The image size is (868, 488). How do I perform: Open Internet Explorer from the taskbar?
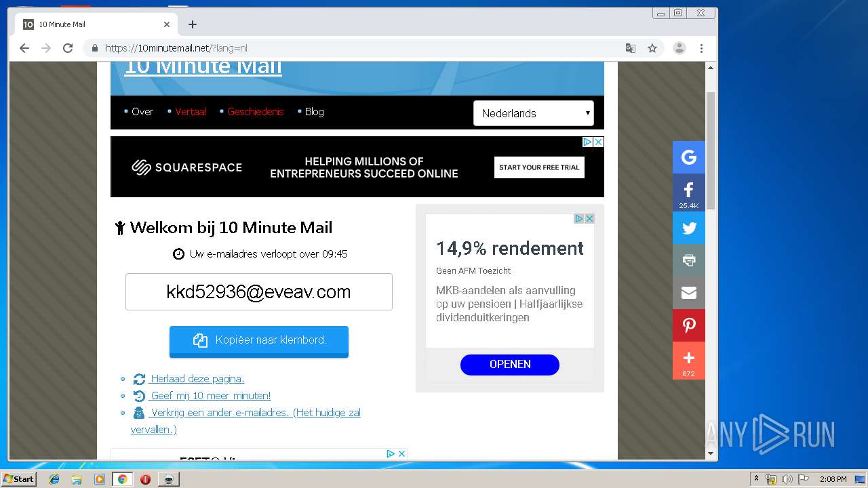54,479
